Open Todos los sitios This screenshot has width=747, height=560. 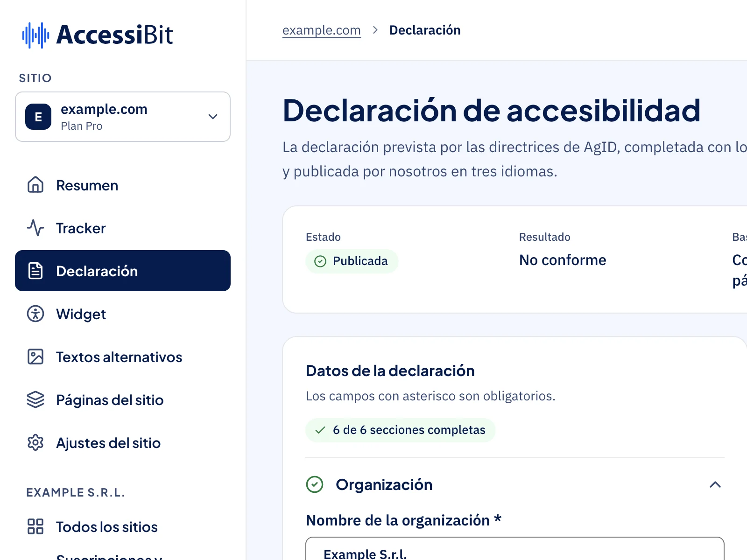coord(123,526)
